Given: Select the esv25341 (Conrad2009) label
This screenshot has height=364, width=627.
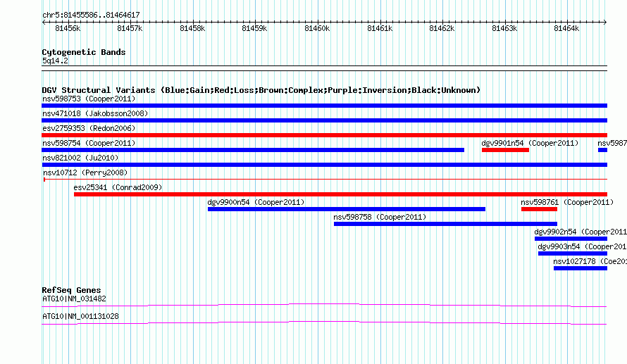Looking at the screenshot, I should coord(118,187).
